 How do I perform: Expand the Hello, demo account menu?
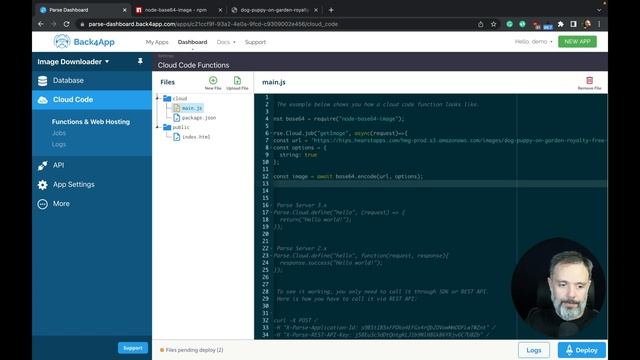(533, 42)
